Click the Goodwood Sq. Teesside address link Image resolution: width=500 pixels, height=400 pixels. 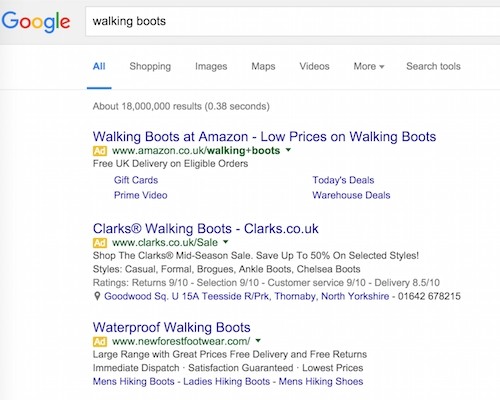(246, 296)
